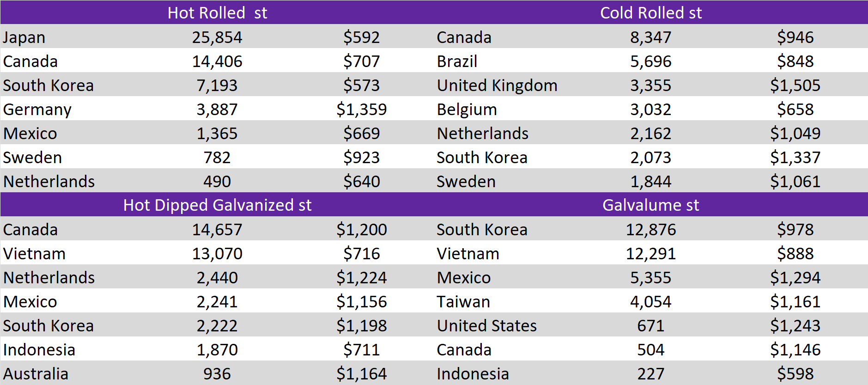Click the $598 price cell
Image resolution: width=868 pixels, height=385 pixels.
pyautogui.click(x=795, y=374)
